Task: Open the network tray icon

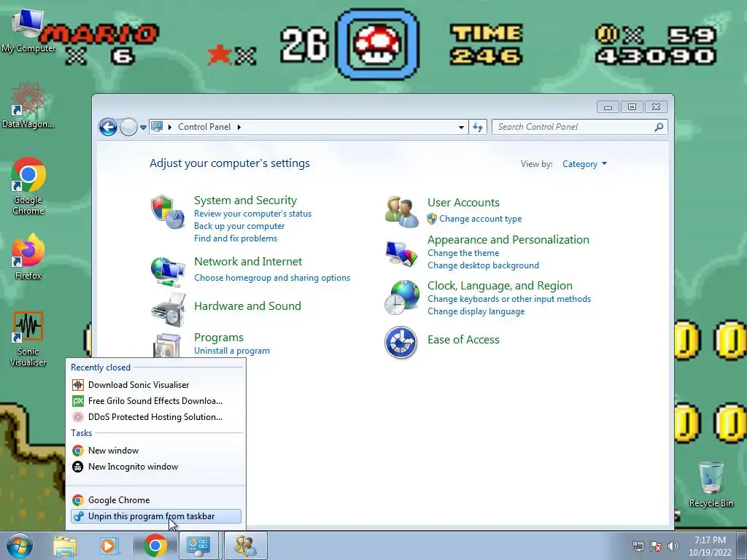Action: click(638, 546)
